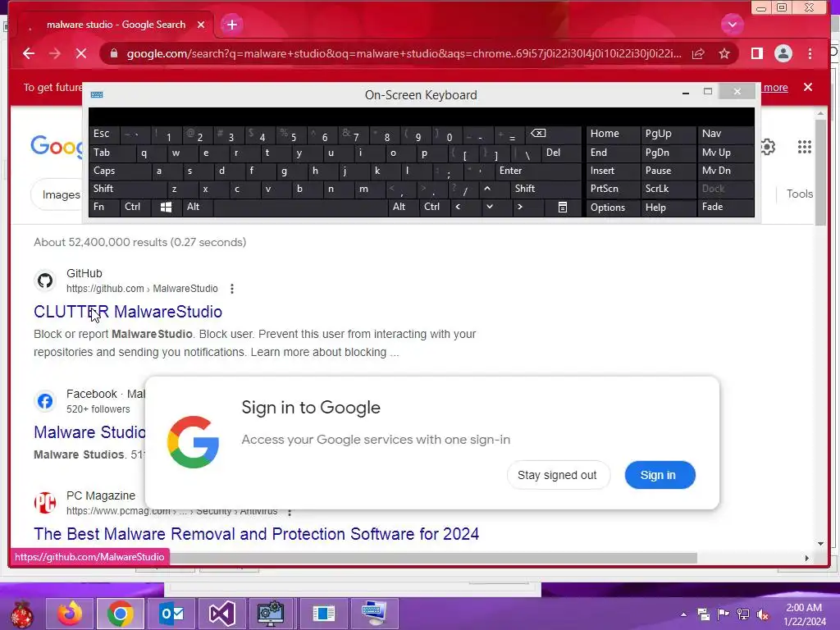Click the address bar URL field
840x630 pixels.
404,53
